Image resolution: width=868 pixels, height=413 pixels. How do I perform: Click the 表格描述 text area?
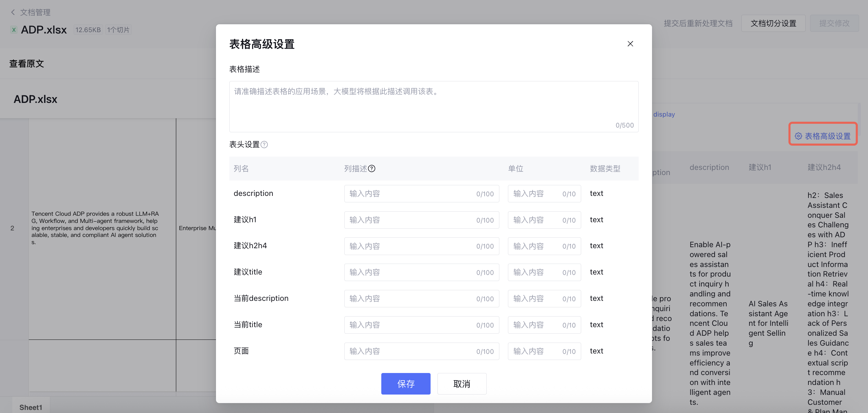(x=433, y=106)
